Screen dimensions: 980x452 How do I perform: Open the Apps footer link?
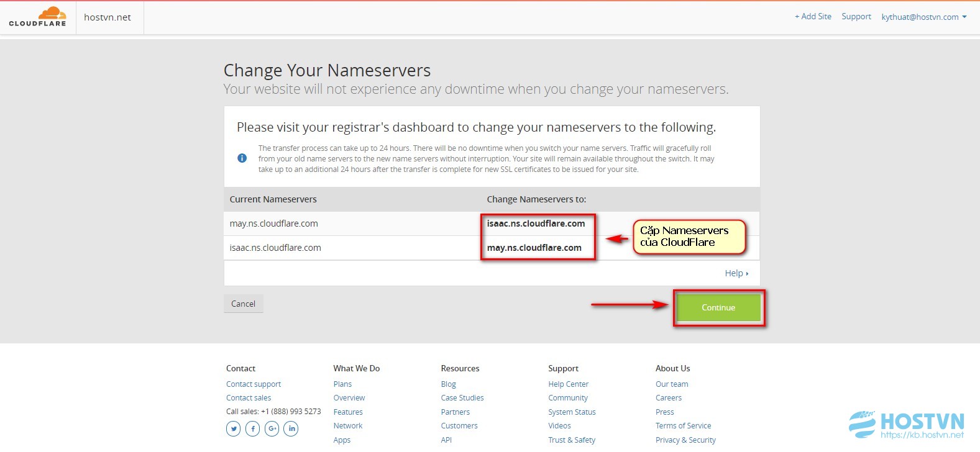click(x=342, y=440)
